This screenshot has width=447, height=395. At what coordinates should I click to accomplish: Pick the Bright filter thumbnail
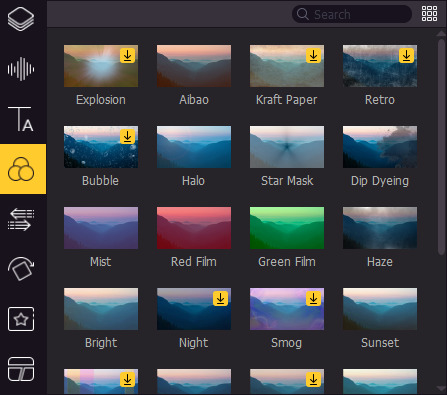(x=101, y=309)
